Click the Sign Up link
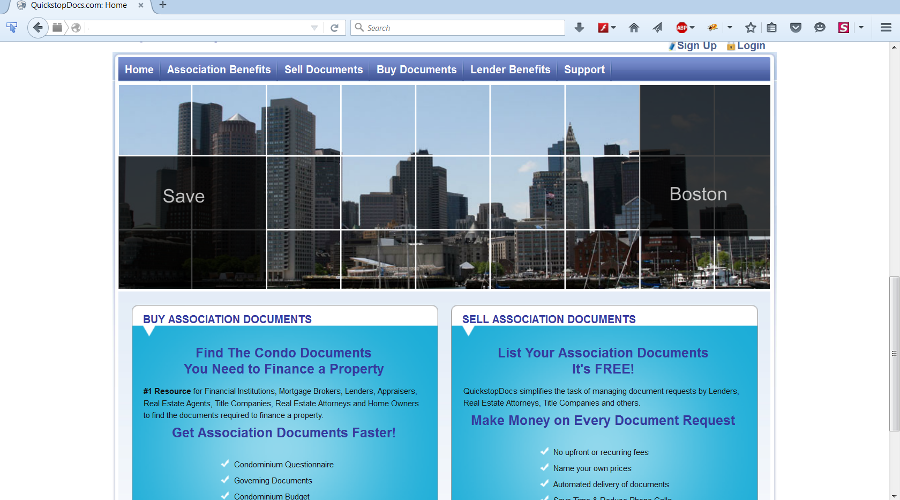Screen dimensions: 900x500 pos(696,45)
